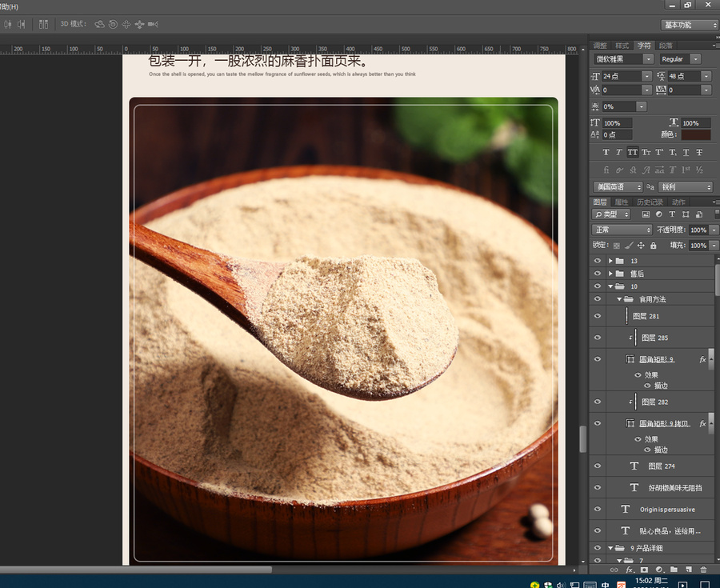Add a layer style with fx button
This screenshot has height=588, width=720.
630,570
